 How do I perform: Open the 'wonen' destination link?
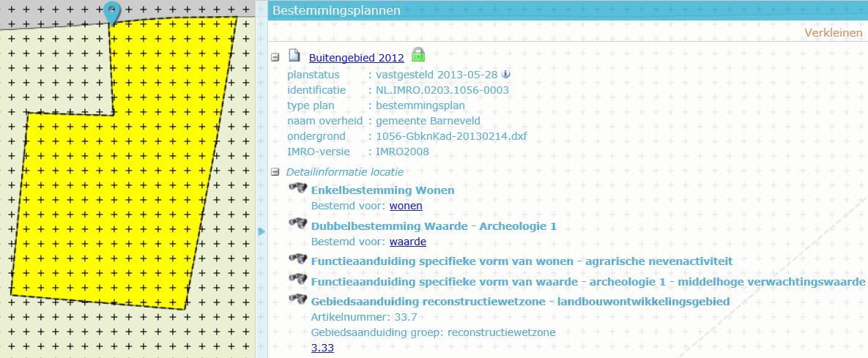pos(406,206)
